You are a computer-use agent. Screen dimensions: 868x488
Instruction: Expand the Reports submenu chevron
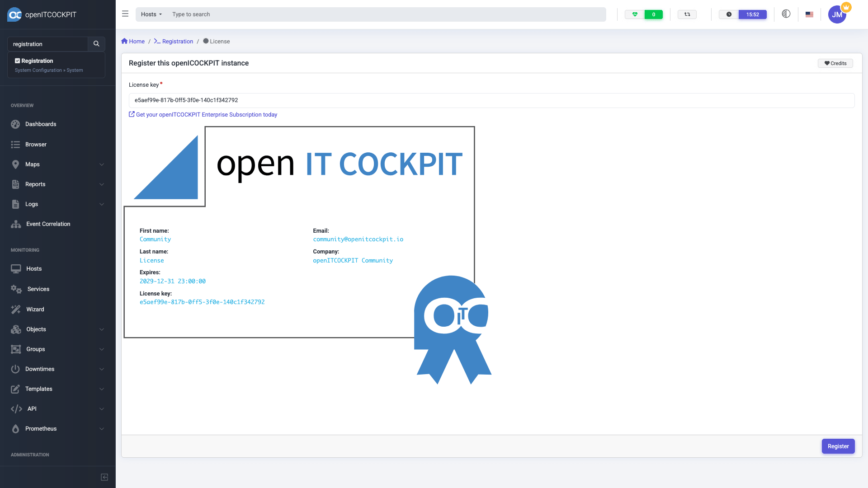tap(102, 184)
